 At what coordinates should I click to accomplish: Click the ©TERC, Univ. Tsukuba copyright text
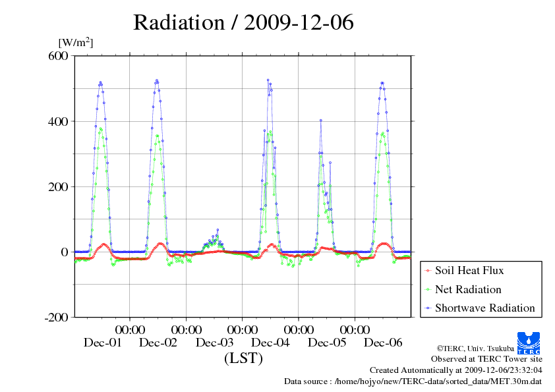475,348
